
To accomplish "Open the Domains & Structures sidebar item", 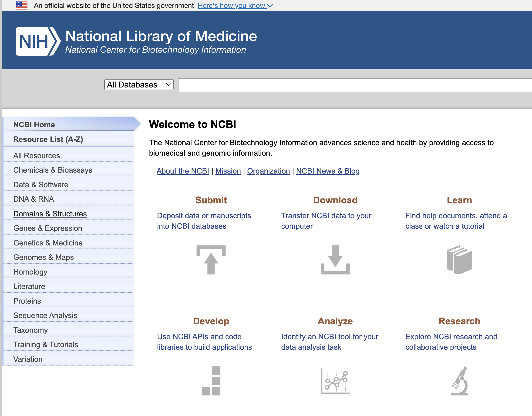I will 50,214.
